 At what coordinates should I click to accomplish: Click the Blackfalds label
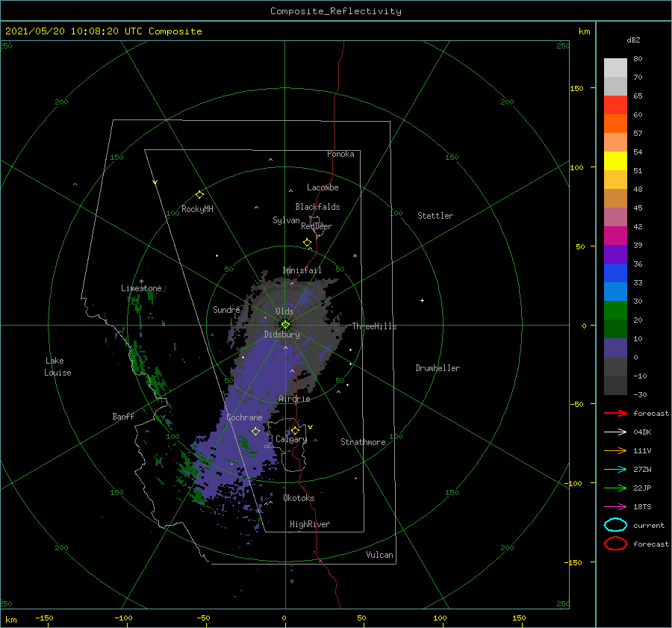tap(317, 207)
